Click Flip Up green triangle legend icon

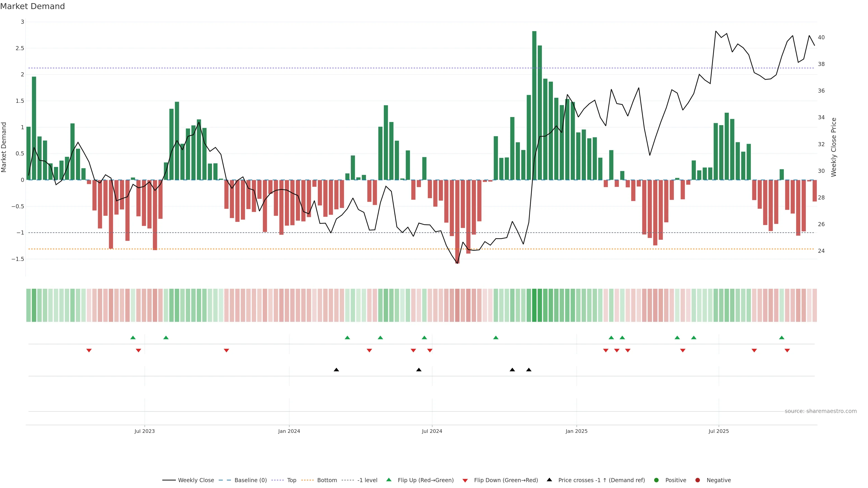click(389, 480)
